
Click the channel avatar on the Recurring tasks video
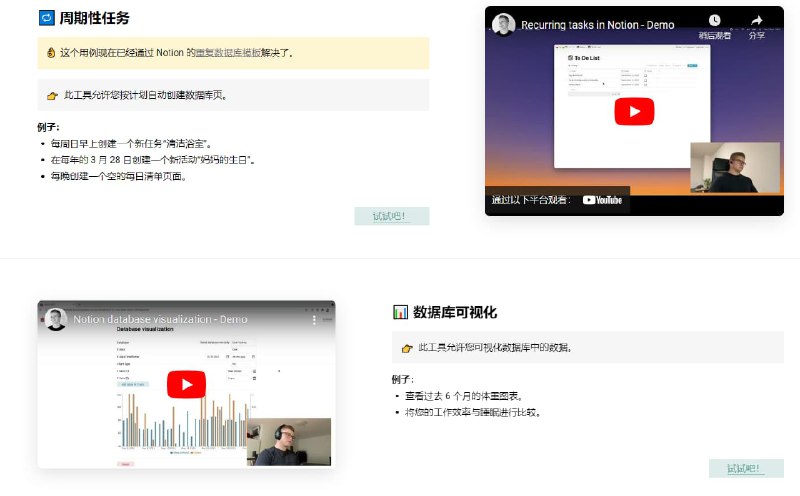coord(503,24)
